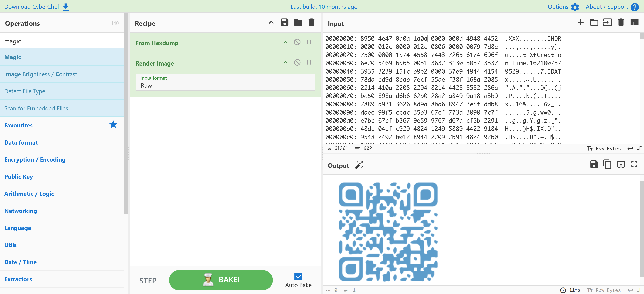Replace the input with the output
This screenshot has height=294, width=644.
[621, 164]
